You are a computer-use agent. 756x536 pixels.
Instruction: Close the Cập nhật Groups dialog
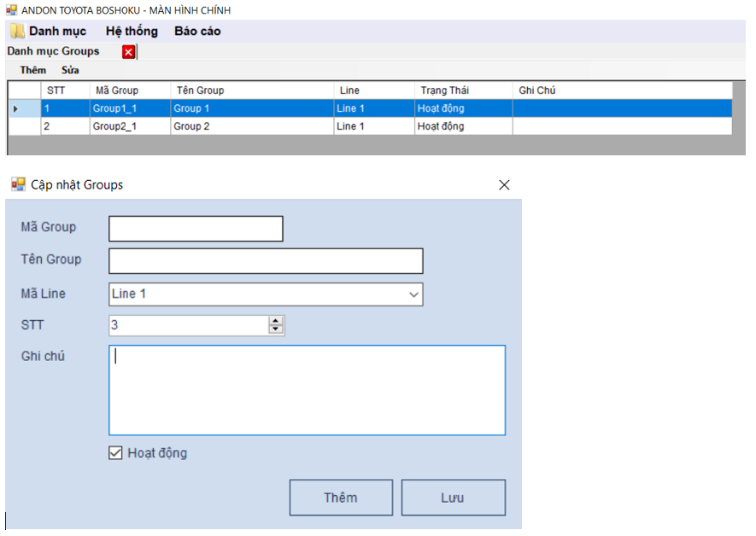coord(504,184)
